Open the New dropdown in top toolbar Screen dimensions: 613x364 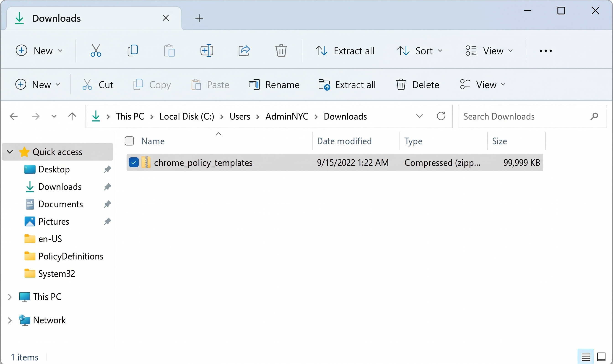(39, 51)
